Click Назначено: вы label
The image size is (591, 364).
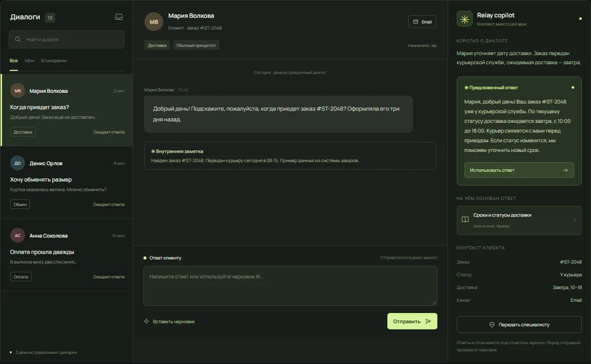422,45
